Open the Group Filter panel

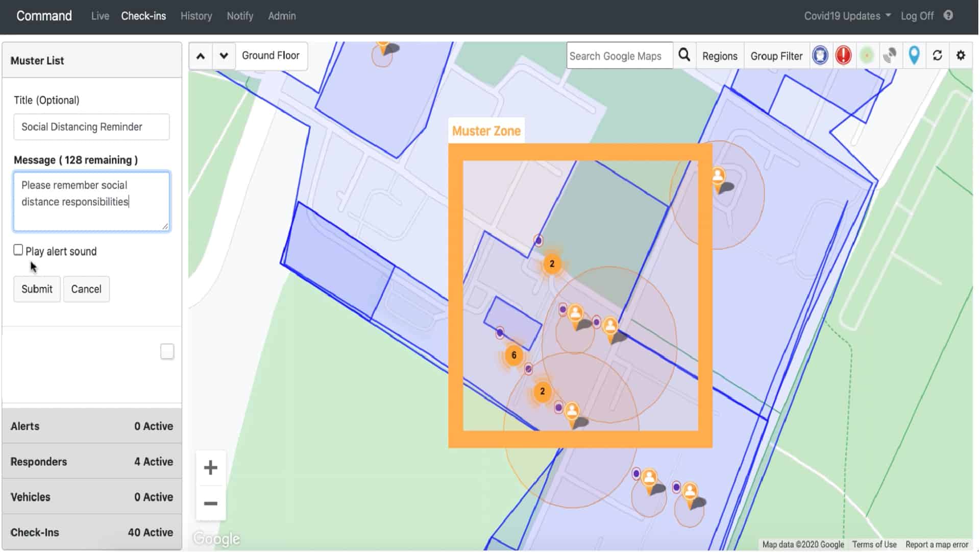point(776,56)
